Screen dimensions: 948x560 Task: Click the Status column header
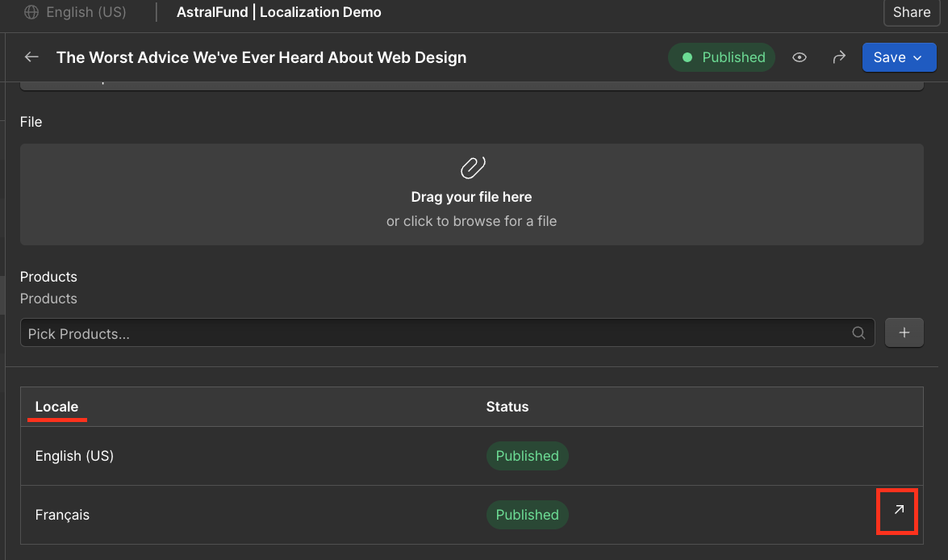click(507, 407)
